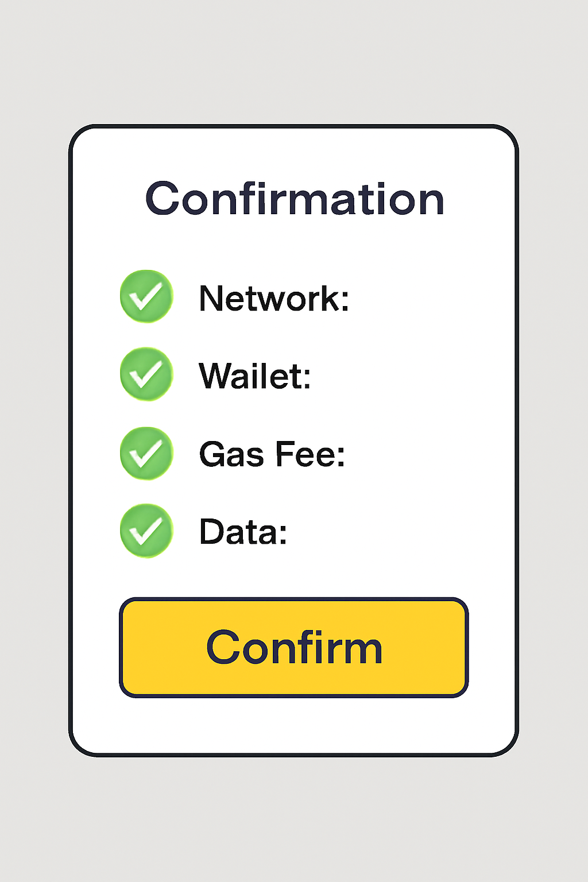Image resolution: width=588 pixels, height=882 pixels.
Task: Uncheck the Data verification check
Action: coord(146,531)
